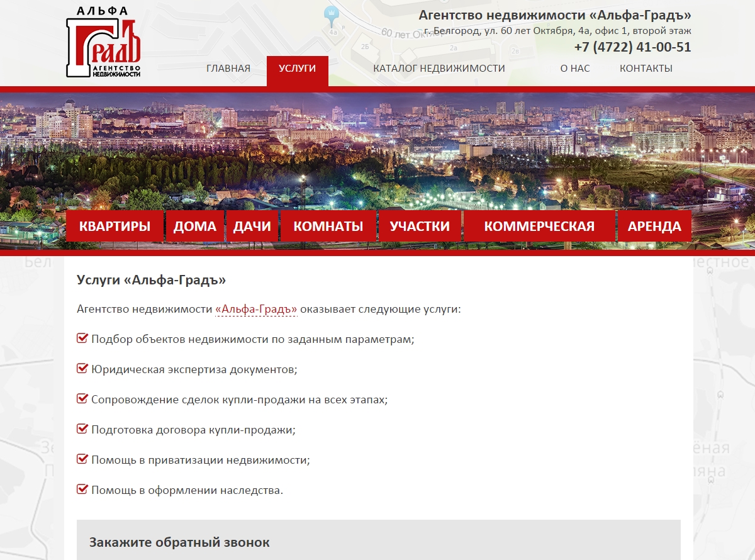Open the Комнаты category
This screenshot has height=560, width=755.
[328, 227]
